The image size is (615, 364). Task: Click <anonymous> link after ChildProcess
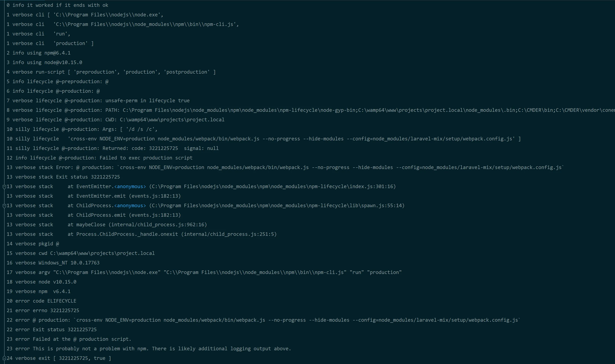130,206
